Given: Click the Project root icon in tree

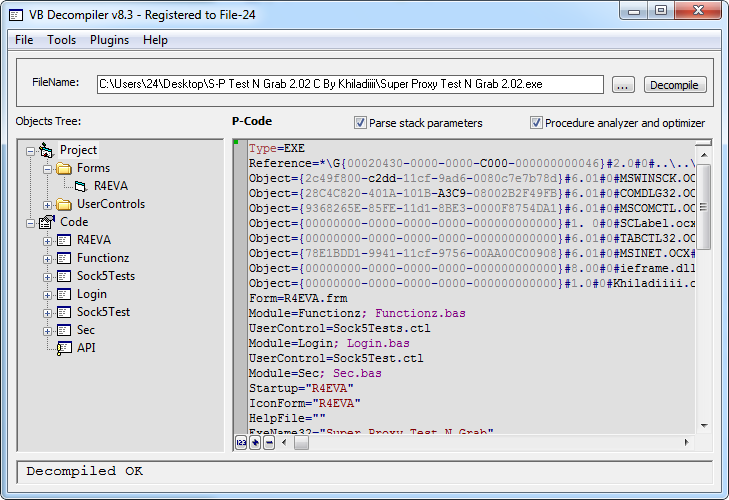Looking at the screenshot, I should coord(46,150).
